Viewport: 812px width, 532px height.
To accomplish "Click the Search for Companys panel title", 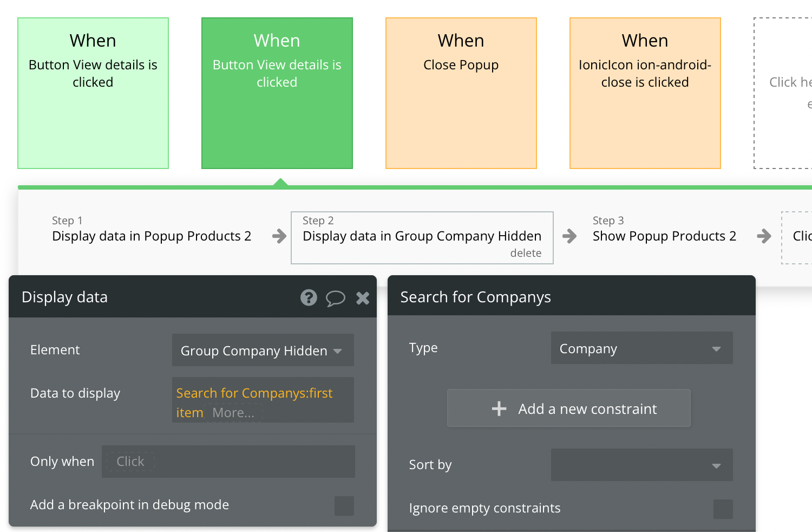I will pos(476,297).
